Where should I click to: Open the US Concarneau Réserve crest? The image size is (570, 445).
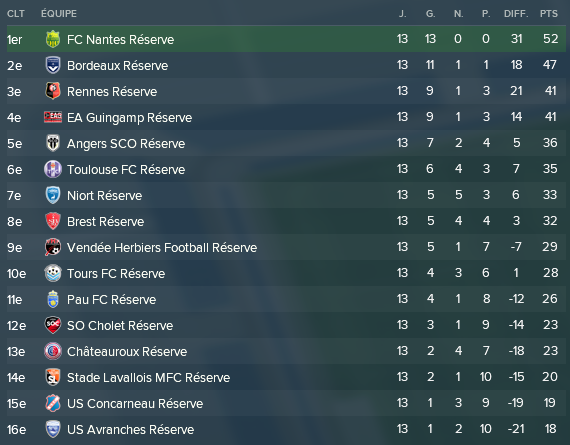(x=53, y=403)
